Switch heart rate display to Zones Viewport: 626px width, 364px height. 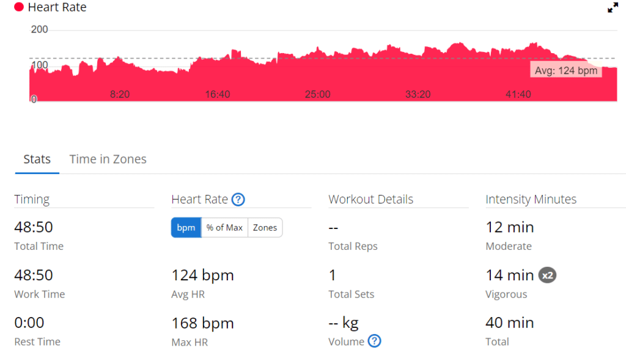point(265,228)
